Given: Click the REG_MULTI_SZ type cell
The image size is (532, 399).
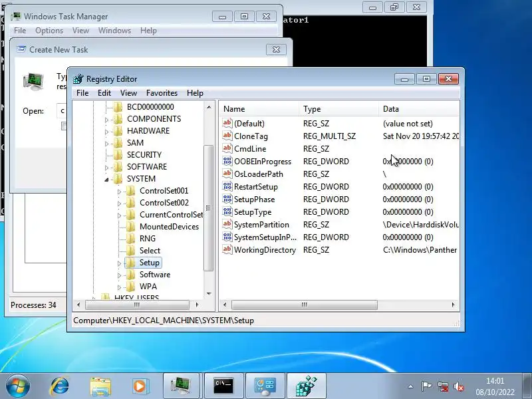Looking at the screenshot, I should coord(329,136).
